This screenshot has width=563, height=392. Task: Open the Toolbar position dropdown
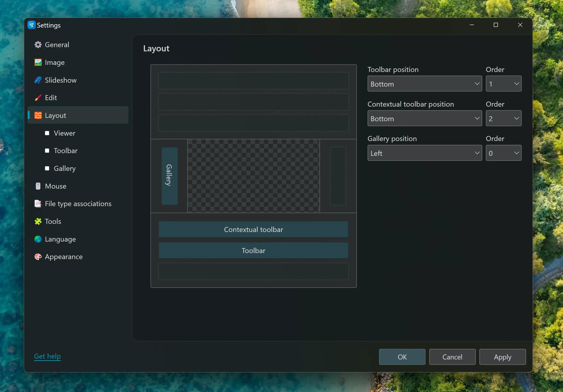tap(424, 84)
